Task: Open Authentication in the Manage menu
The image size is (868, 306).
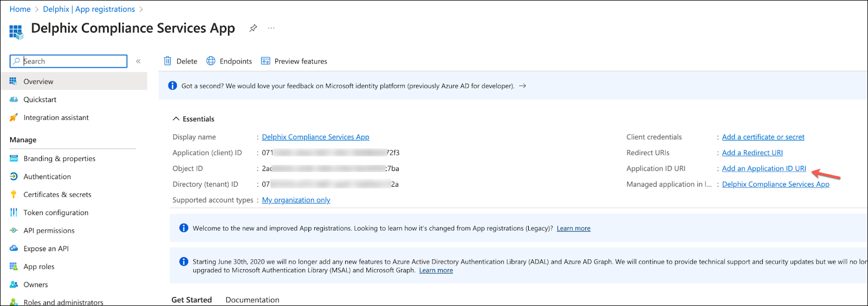Action: (47, 177)
